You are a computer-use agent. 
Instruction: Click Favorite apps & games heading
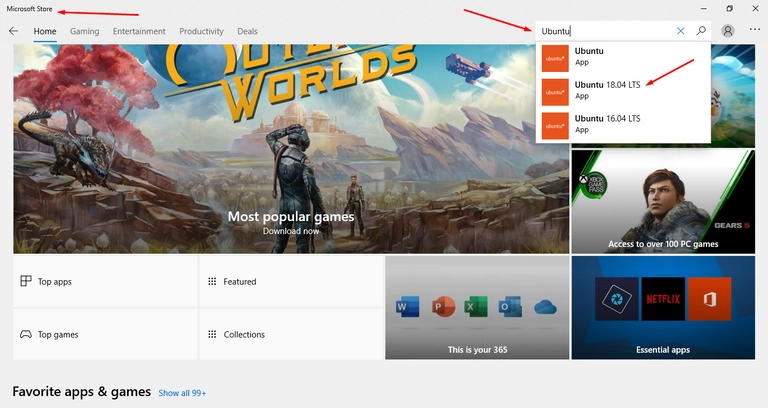click(x=82, y=391)
